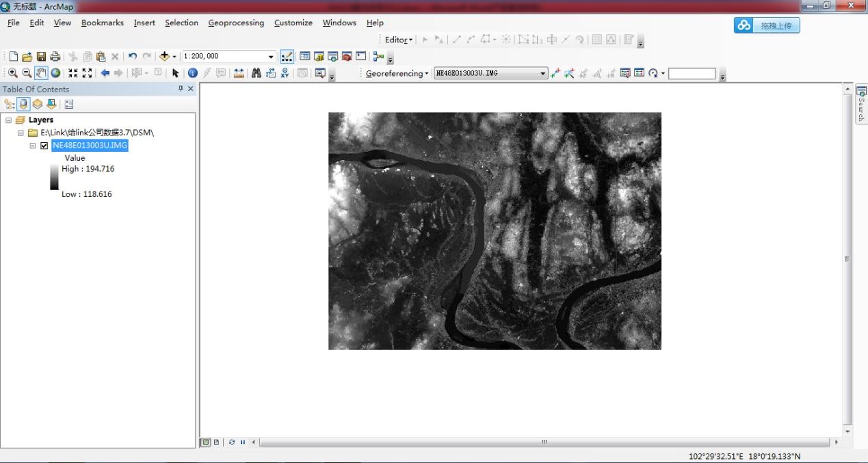Click the Add Data button

(x=164, y=57)
